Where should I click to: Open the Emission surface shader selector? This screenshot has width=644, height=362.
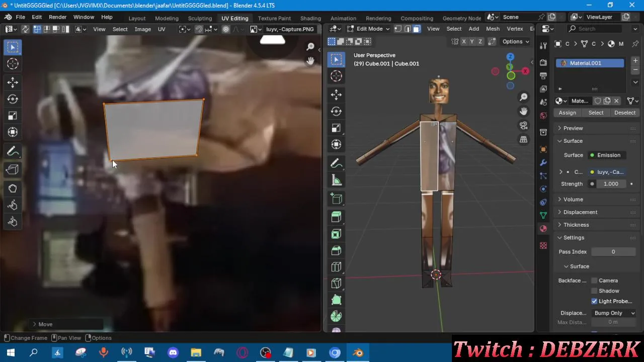click(x=608, y=155)
